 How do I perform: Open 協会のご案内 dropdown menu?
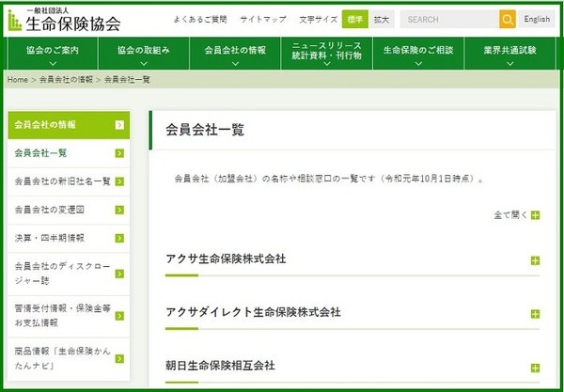tap(53, 54)
